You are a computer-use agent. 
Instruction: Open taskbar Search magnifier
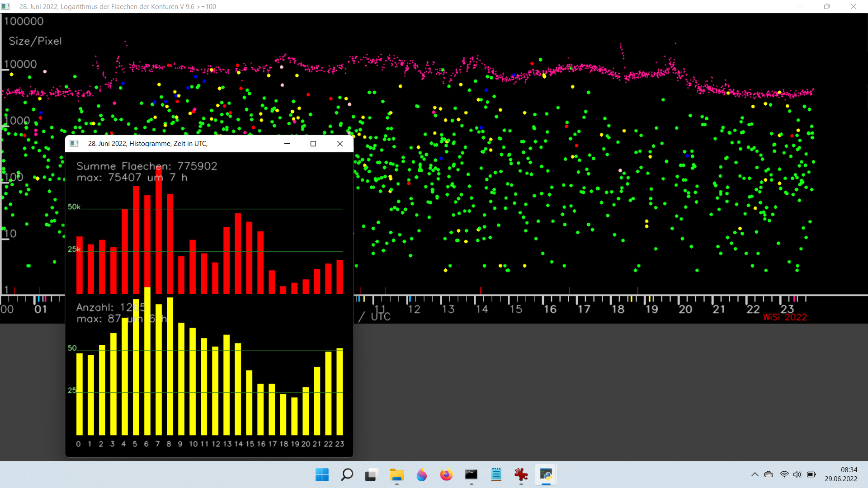click(347, 475)
